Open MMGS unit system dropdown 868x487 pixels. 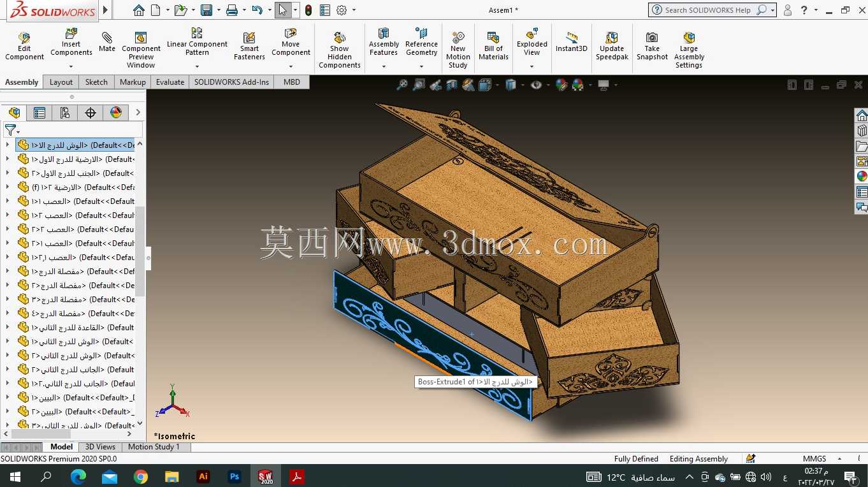839,459
